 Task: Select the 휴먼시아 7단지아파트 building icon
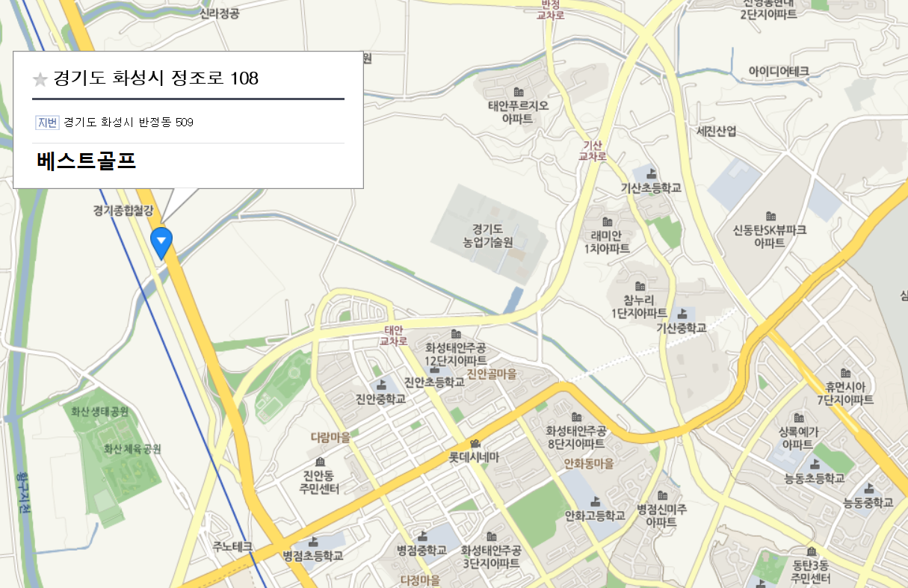click(x=845, y=373)
